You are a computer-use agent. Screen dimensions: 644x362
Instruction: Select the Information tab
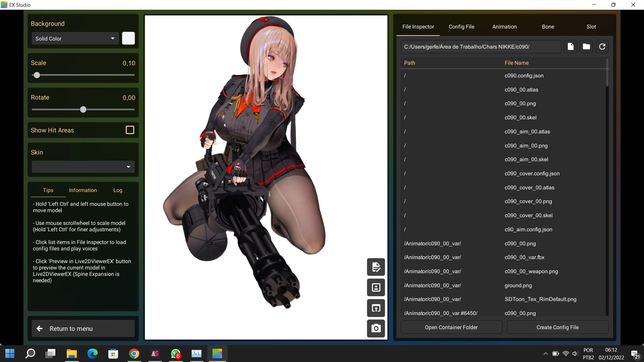[x=83, y=190]
